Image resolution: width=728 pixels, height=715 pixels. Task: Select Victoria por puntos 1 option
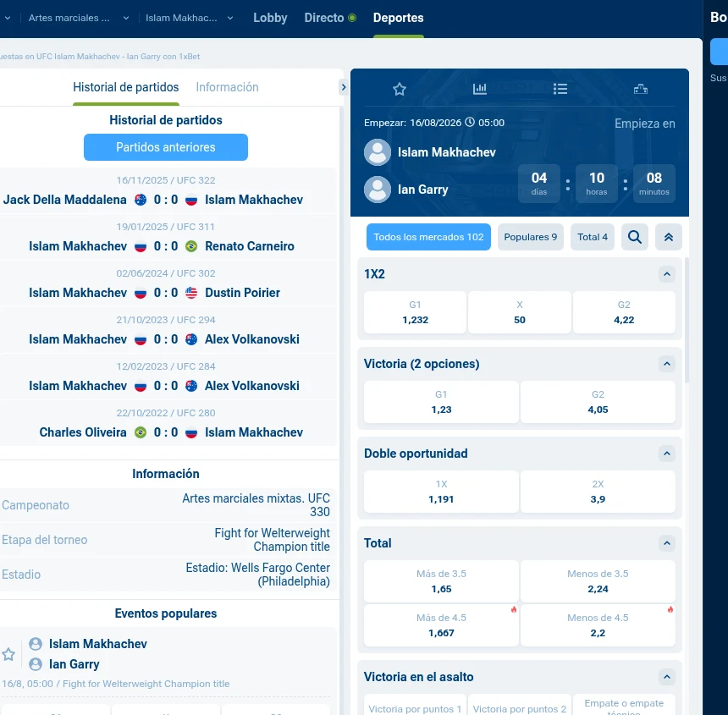coord(415,705)
